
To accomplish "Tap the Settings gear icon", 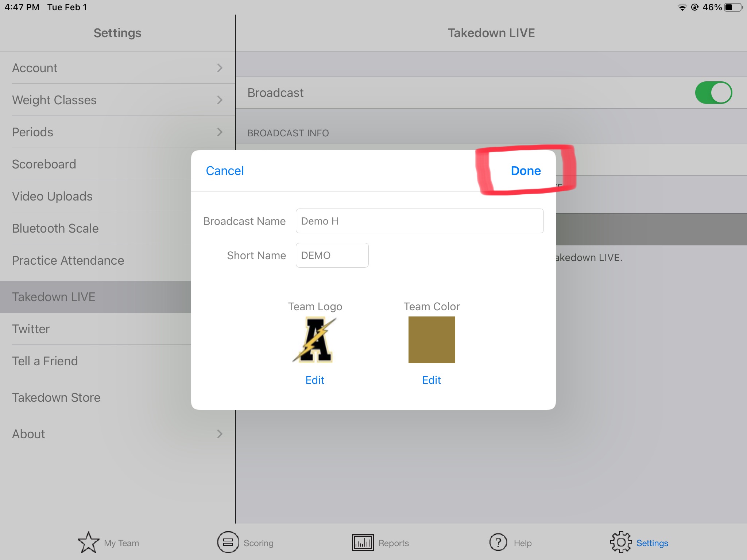I will click(x=621, y=542).
